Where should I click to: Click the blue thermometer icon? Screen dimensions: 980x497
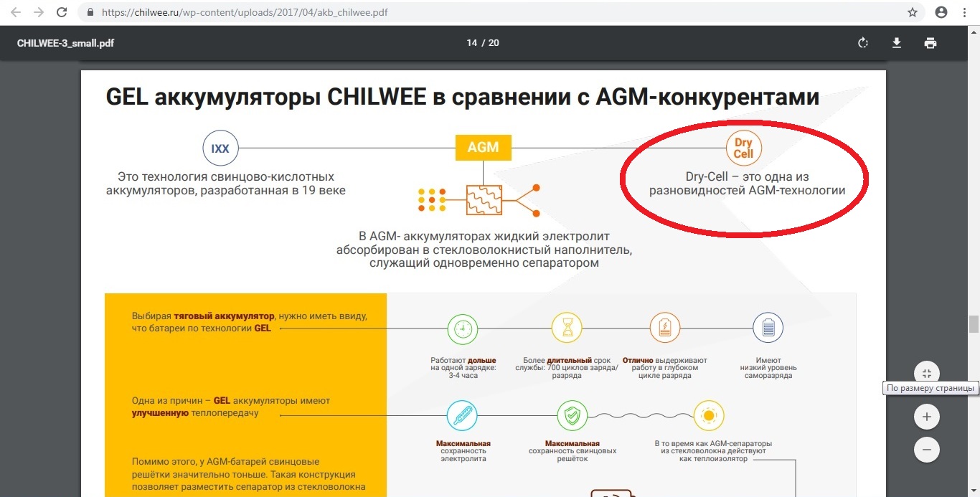point(463,415)
